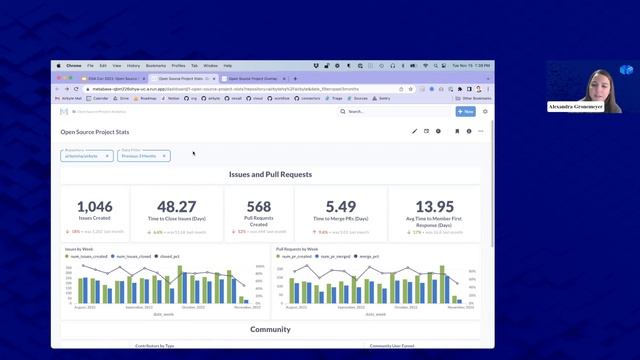Open Calendar bookmark

click(x=97, y=98)
